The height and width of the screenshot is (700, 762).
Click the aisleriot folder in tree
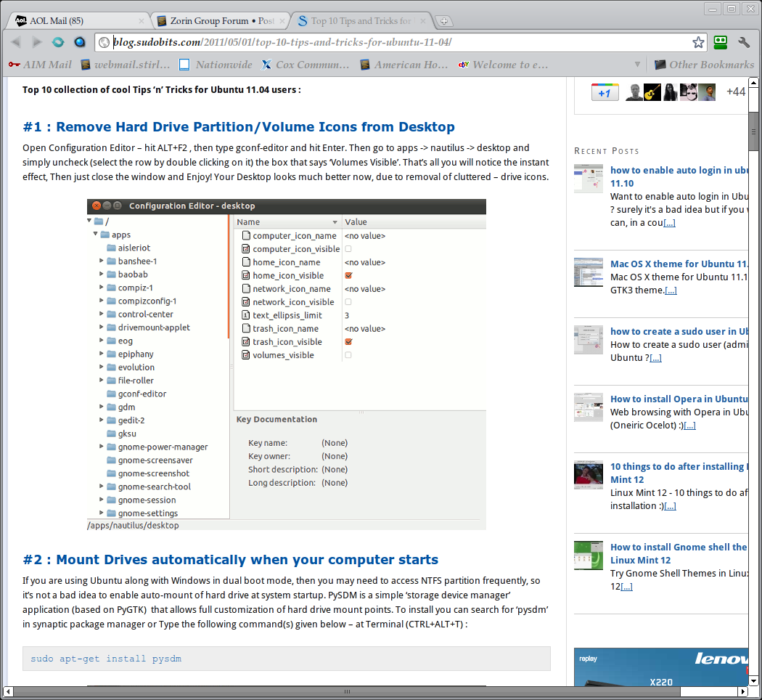(128, 248)
